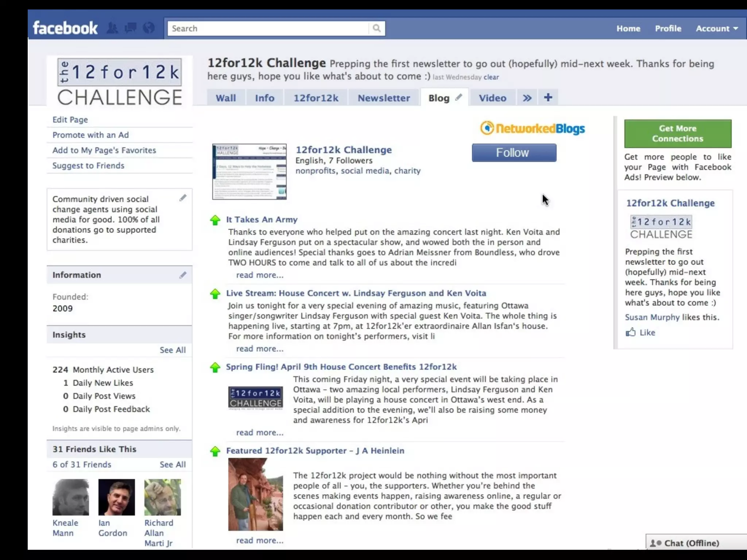The height and width of the screenshot is (560, 747).
Task: Open the Video tab
Action: coord(492,98)
